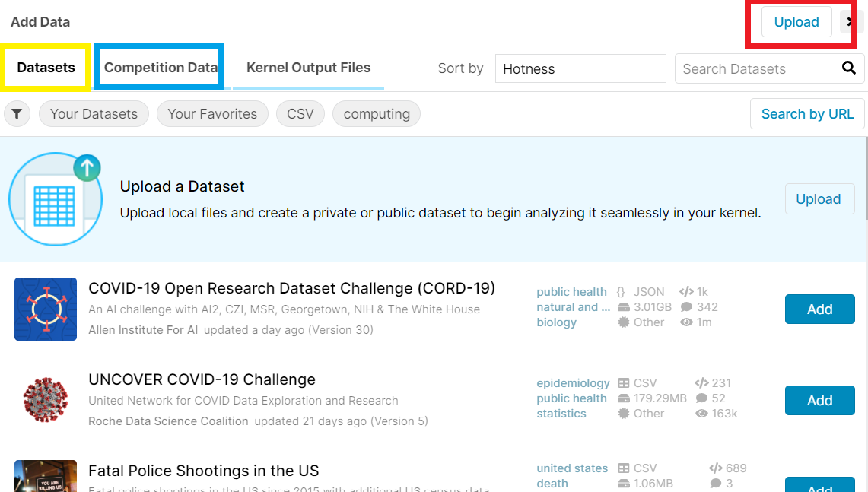This screenshot has height=492, width=868.
Task: Toggle the Your Datasets filter chip
Action: pos(94,113)
